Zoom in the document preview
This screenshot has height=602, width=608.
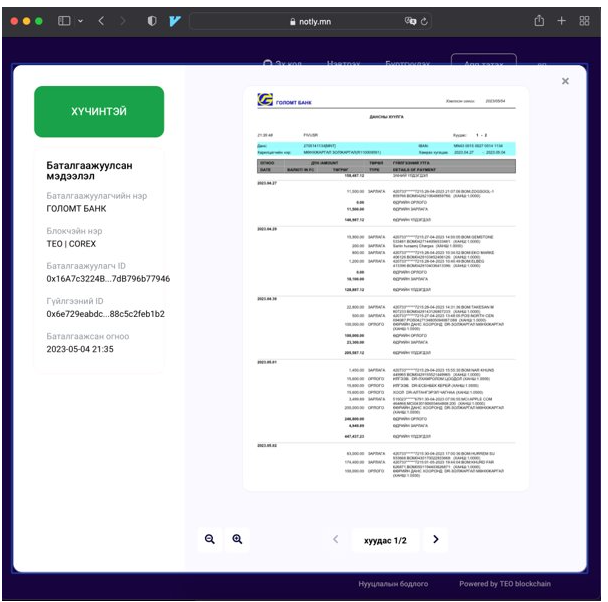[237, 539]
